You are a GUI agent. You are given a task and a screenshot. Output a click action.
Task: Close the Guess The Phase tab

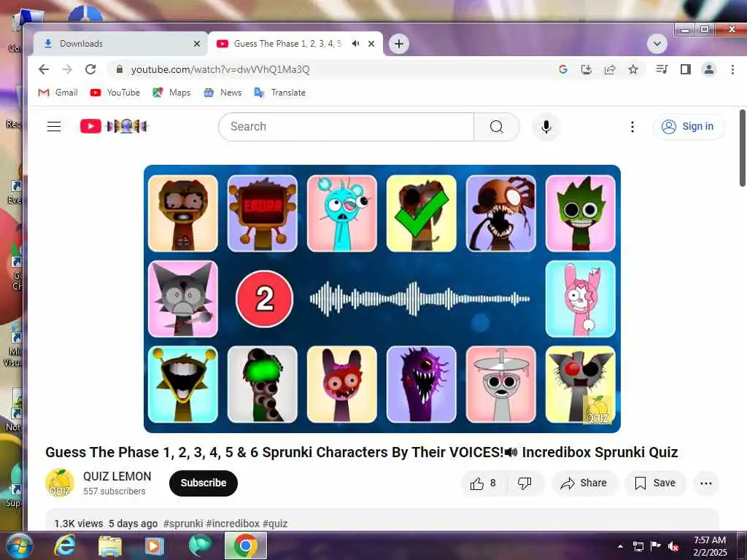[x=371, y=44]
